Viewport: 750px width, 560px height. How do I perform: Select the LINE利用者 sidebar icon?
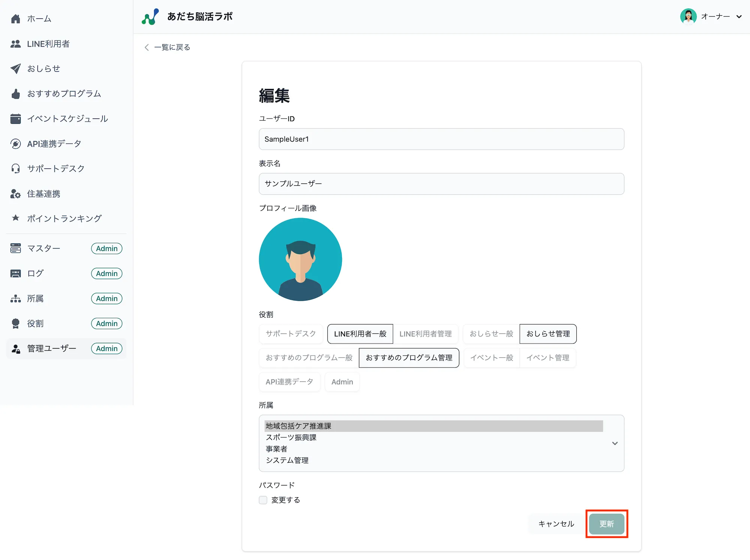click(x=15, y=44)
